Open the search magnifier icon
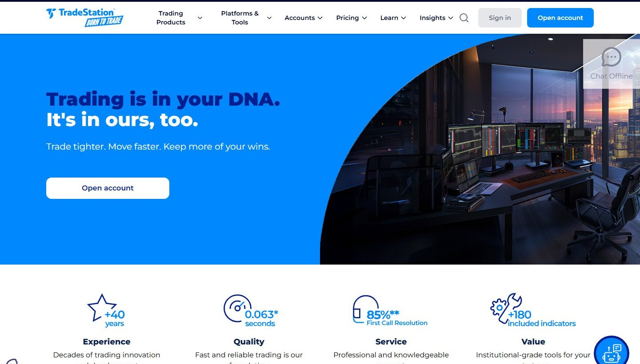 (464, 18)
